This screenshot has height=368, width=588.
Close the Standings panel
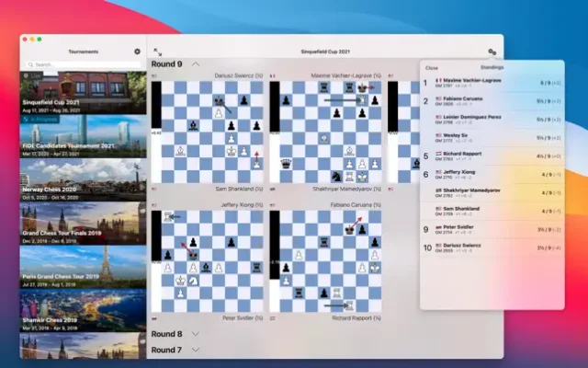[431, 67]
